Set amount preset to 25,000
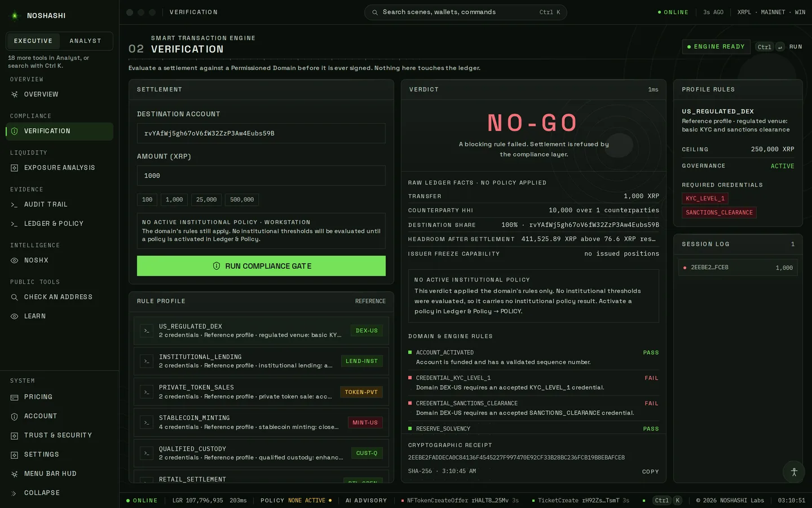Screen dimensions: 812x508 click(x=206, y=200)
